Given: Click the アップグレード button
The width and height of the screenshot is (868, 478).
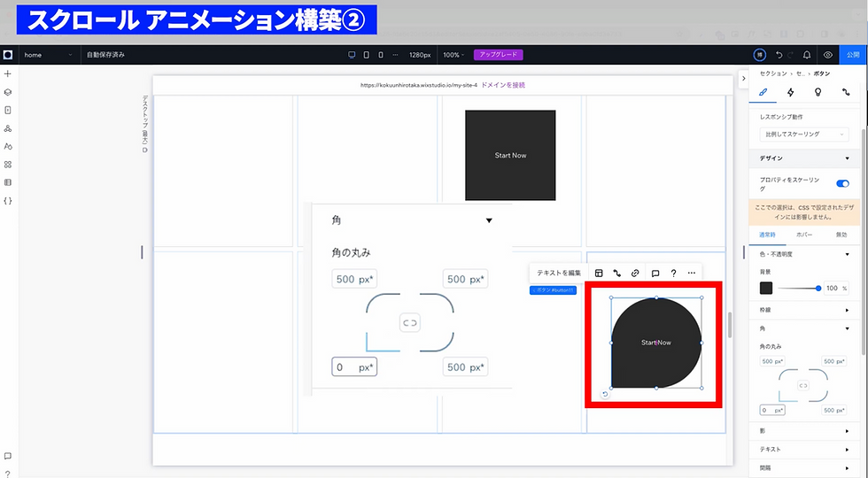Looking at the screenshot, I should (x=498, y=55).
